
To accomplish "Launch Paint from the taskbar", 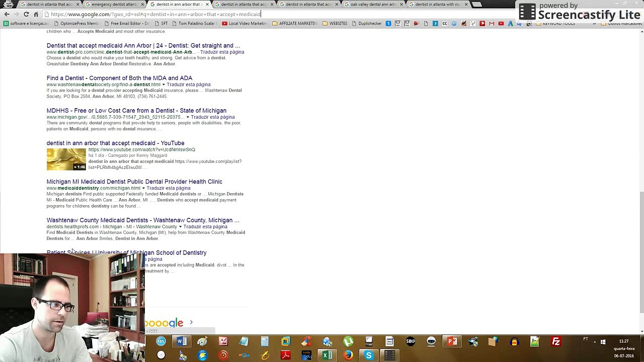I will tap(202, 342).
